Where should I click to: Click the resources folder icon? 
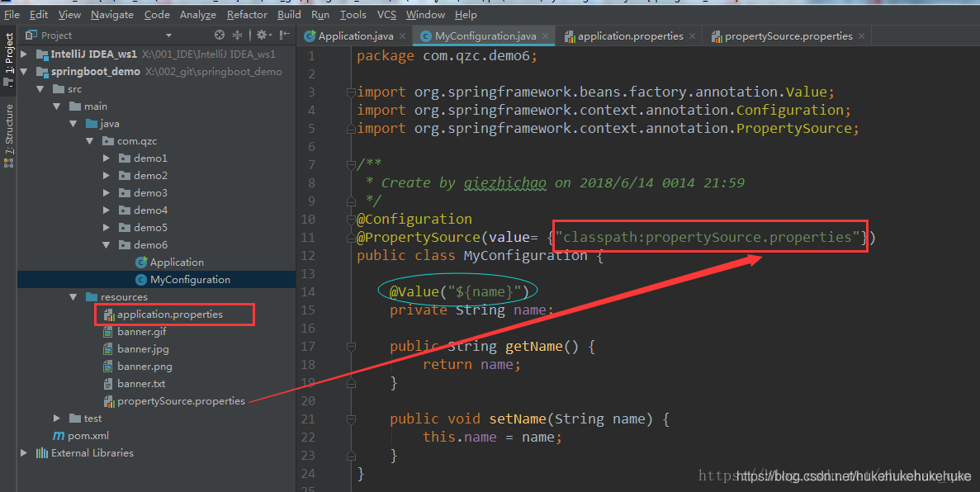click(92, 297)
